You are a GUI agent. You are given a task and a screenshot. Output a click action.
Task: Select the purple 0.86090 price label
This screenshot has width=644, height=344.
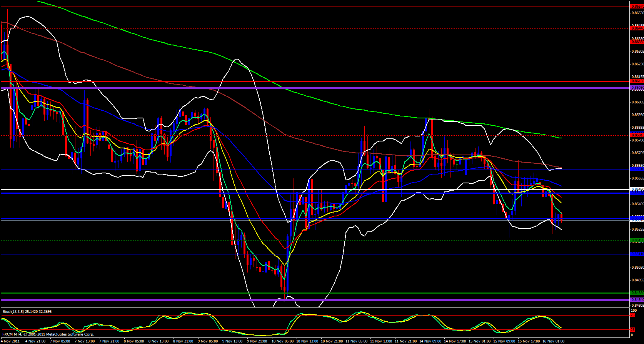(637, 88)
